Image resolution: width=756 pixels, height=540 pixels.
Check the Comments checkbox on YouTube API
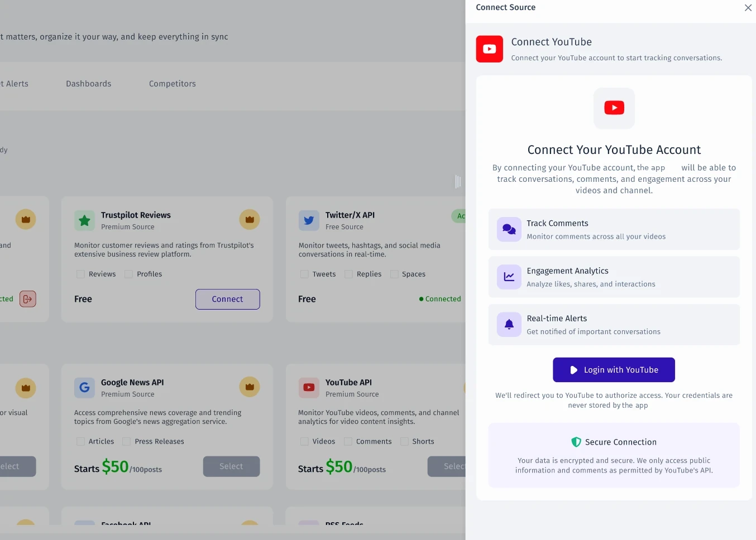coord(348,441)
